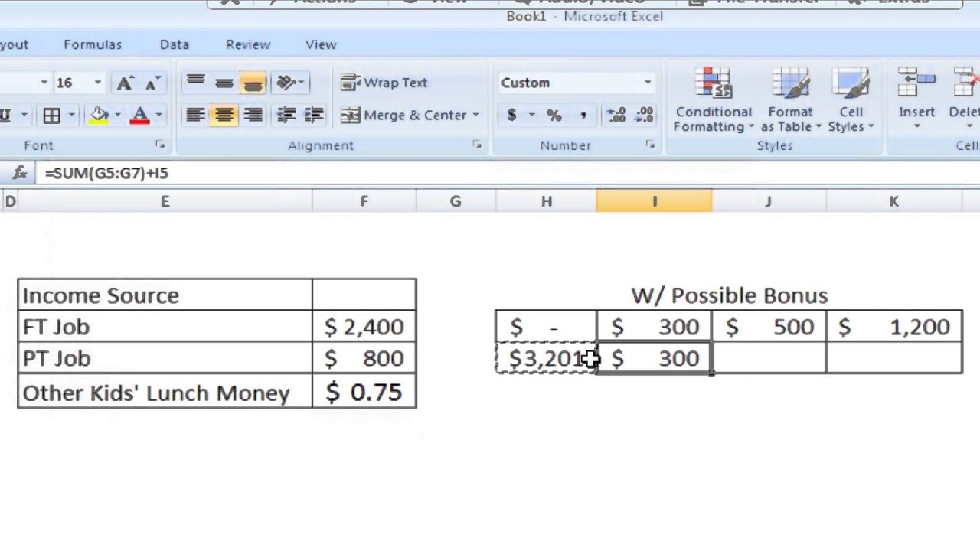Image resolution: width=980 pixels, height=551 pixels.
Task: Open the Alignment dialog box launcher
Action: (477, 145)
